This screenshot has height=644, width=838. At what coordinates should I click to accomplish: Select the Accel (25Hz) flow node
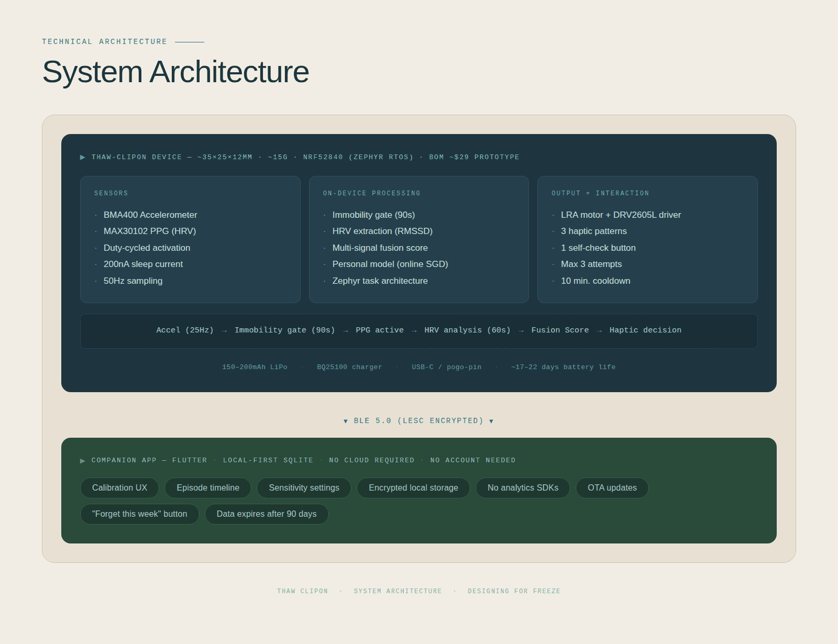[185, 330]
